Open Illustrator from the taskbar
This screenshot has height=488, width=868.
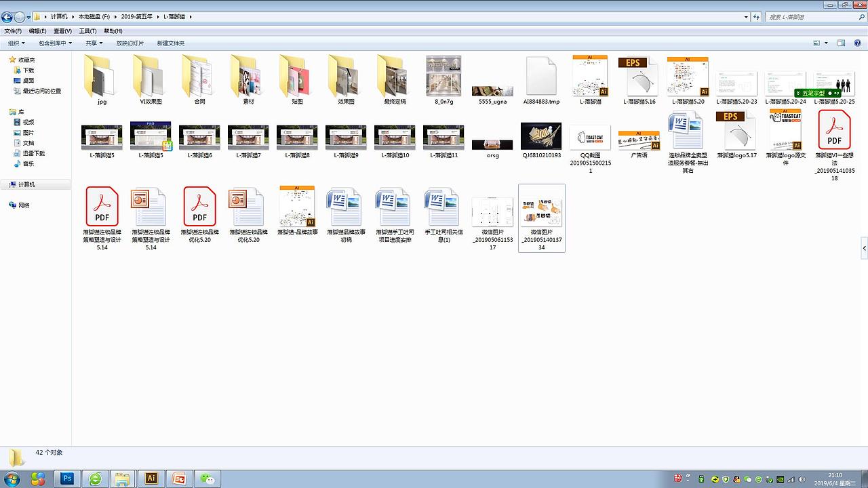tap(151, 479)
